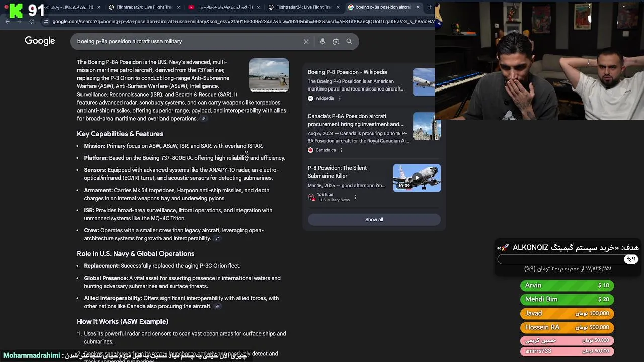Open the Google logo homepage link

click(x=40, y=41)
